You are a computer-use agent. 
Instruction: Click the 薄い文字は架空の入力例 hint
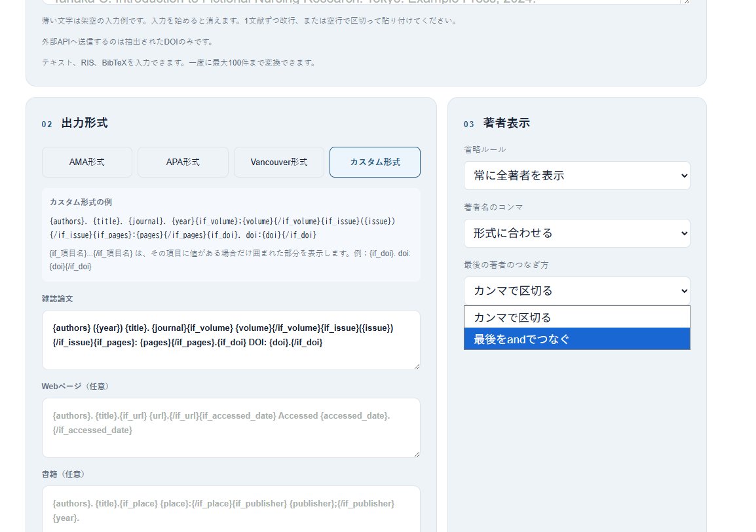[x=250, y=21]
